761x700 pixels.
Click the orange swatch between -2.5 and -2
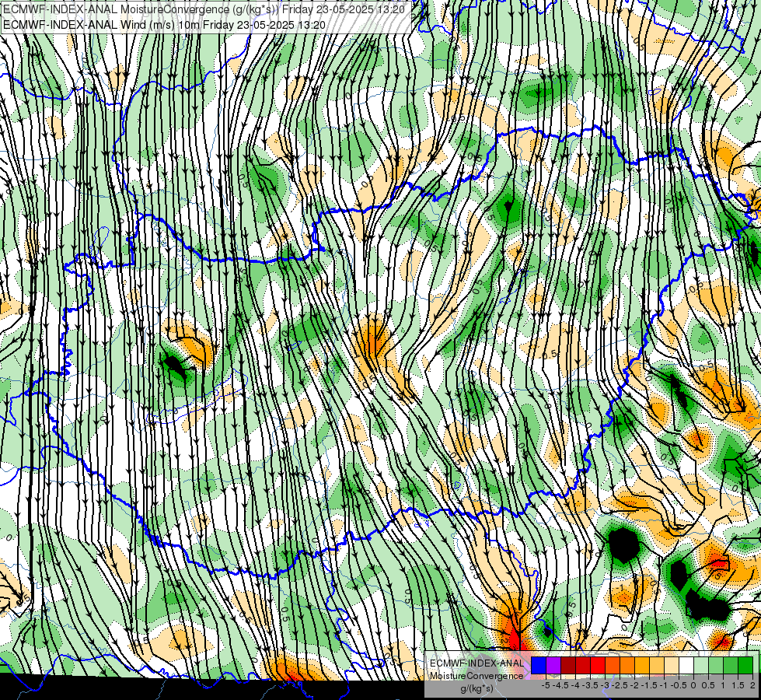pos(627,666)
